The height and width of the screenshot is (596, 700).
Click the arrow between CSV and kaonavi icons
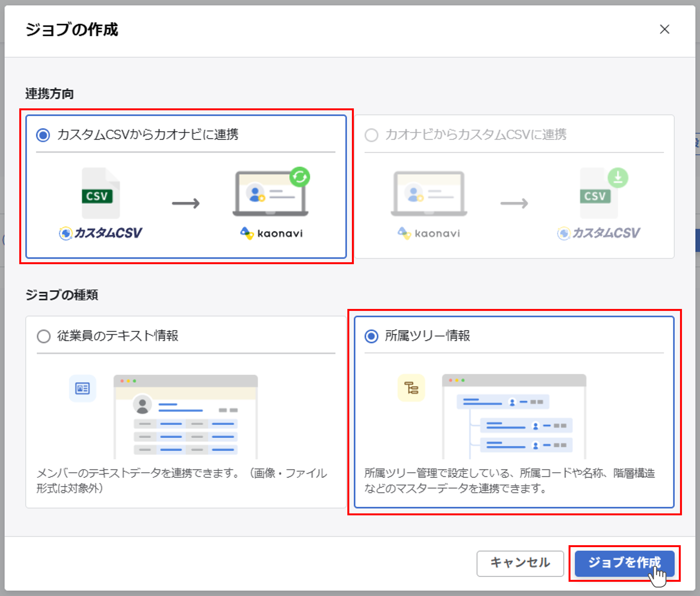tap(186, 203)
